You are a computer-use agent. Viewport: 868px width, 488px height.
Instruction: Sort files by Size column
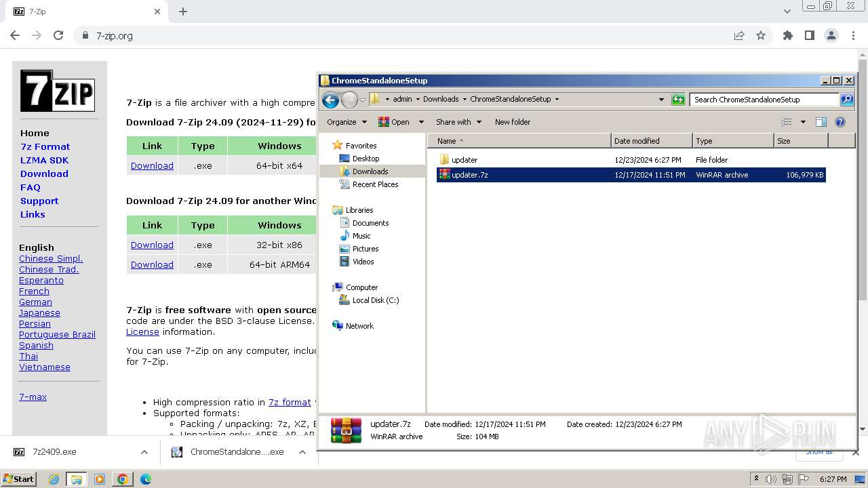point(801,141)
